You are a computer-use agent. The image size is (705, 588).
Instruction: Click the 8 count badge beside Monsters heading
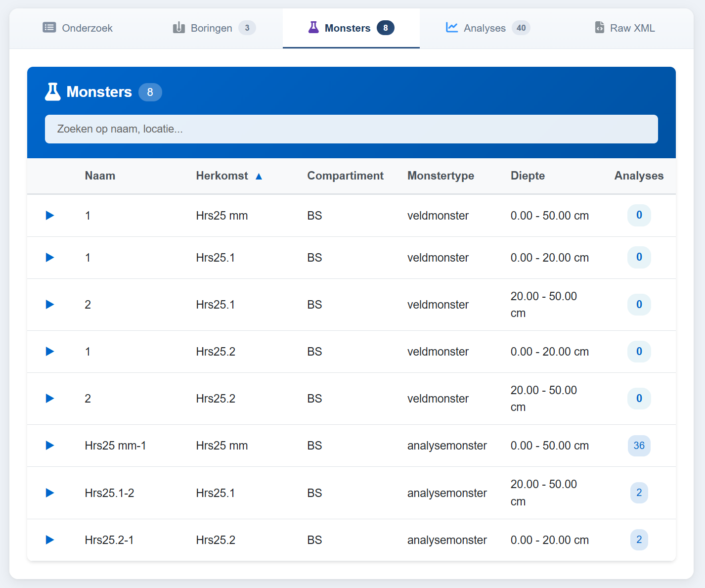pyautogui.click(x=150, y=92)
